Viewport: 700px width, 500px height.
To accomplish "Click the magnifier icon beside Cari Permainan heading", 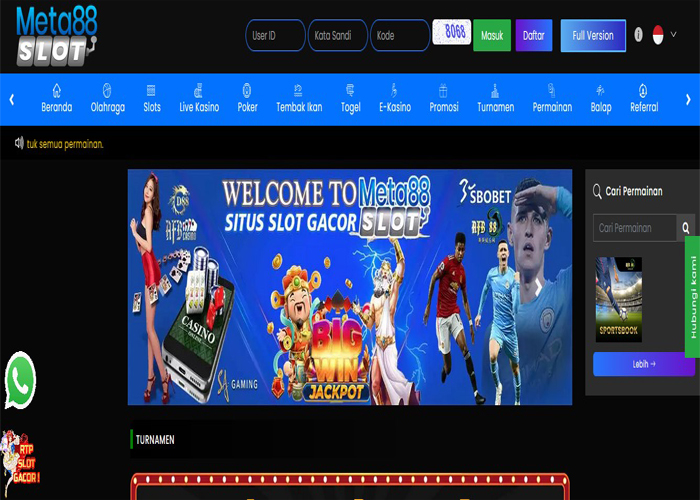I will click(597, 192).
